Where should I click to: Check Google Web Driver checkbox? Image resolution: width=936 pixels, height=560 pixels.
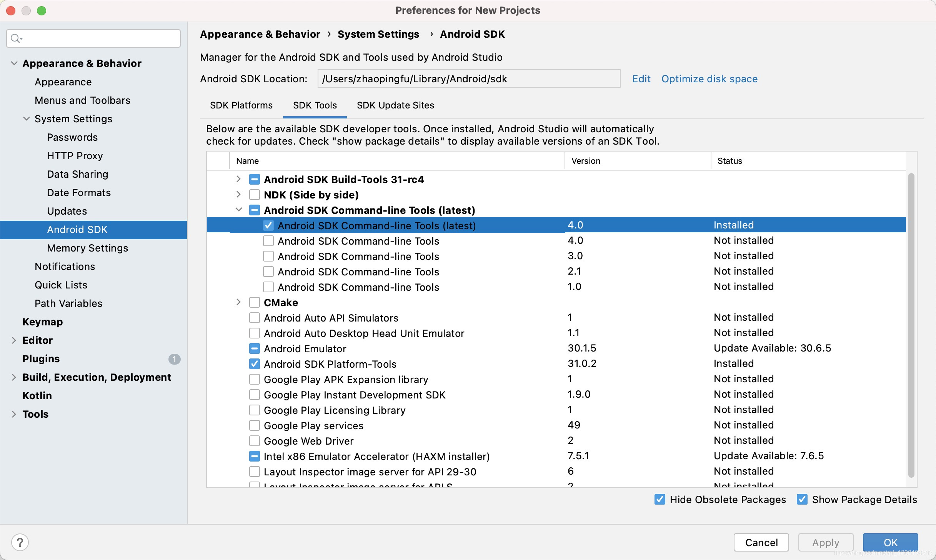click(x=255, y=441)
